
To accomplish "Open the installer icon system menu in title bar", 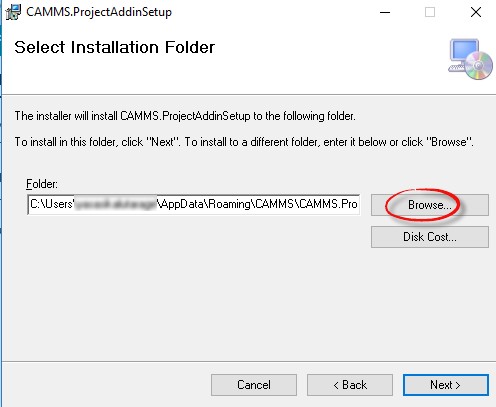I will [13, 12].
